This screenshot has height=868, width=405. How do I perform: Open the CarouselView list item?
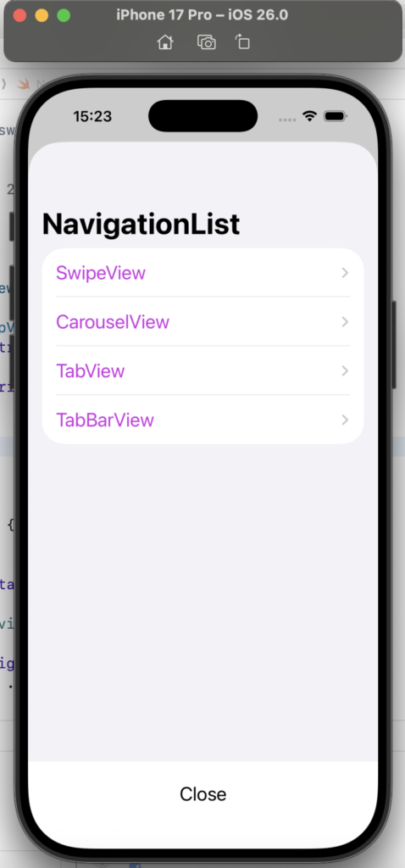[x=202, y=321]
